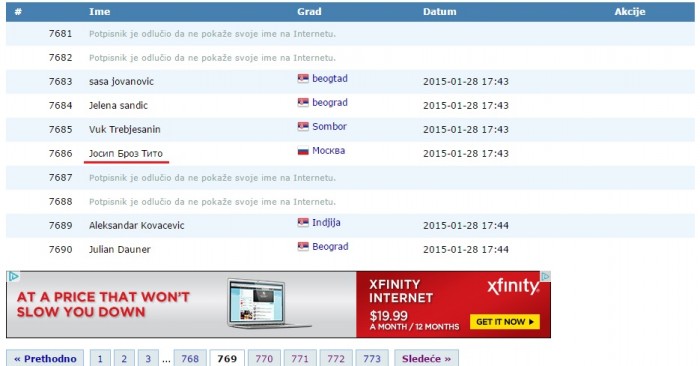
Task: Click the flag next to beograd in row 7684
Action: 303,103
